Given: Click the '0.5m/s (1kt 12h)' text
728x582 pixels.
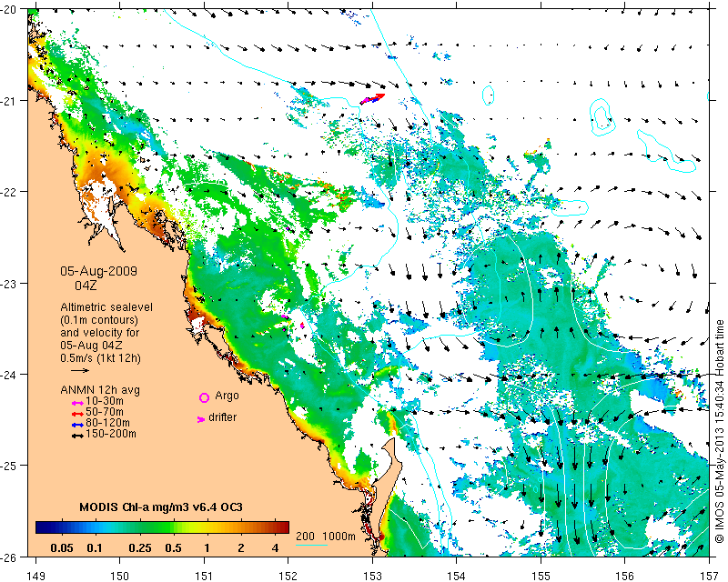Looking at the screenshot, I should click(x=100, y=358).
